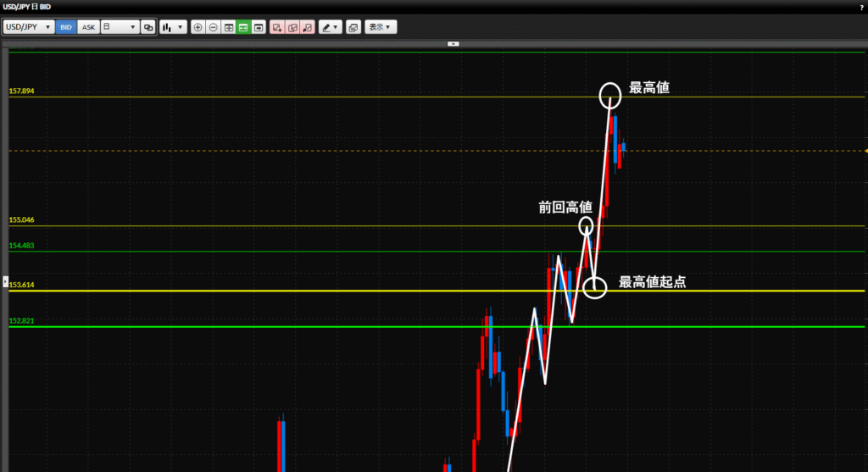Click the linked-windows icon beside the timeframe

pyautogui.click(x=148, y=27)
